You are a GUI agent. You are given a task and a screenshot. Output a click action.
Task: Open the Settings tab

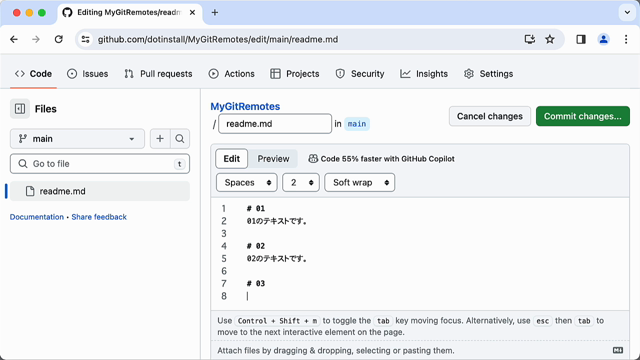coord(489,74)
